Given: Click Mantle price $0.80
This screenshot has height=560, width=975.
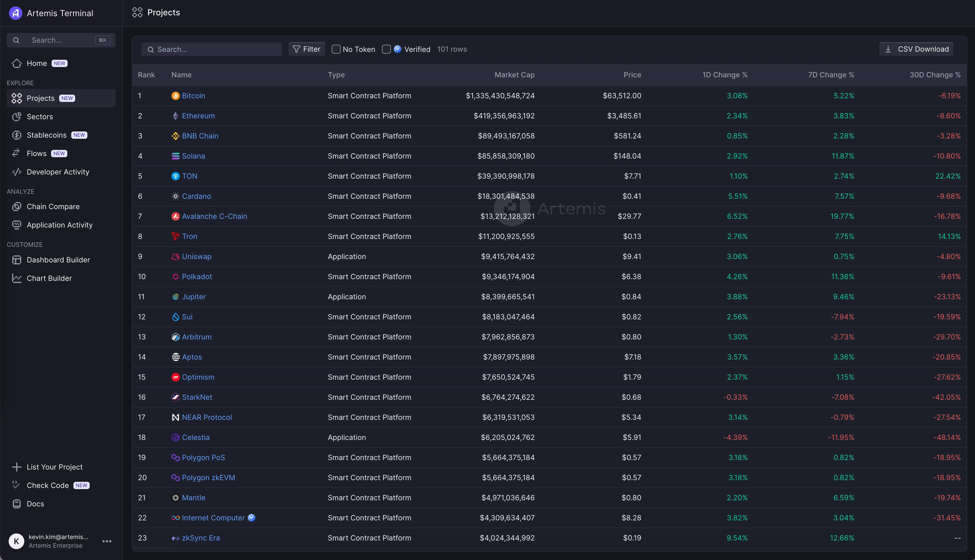Looking at the screenshot, I should (x=632, y=498).
